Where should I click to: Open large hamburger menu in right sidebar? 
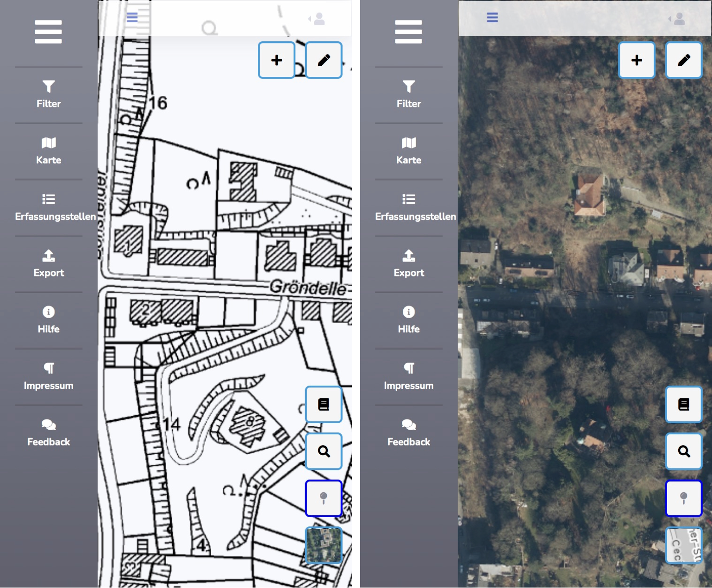(x=408, y=32)
